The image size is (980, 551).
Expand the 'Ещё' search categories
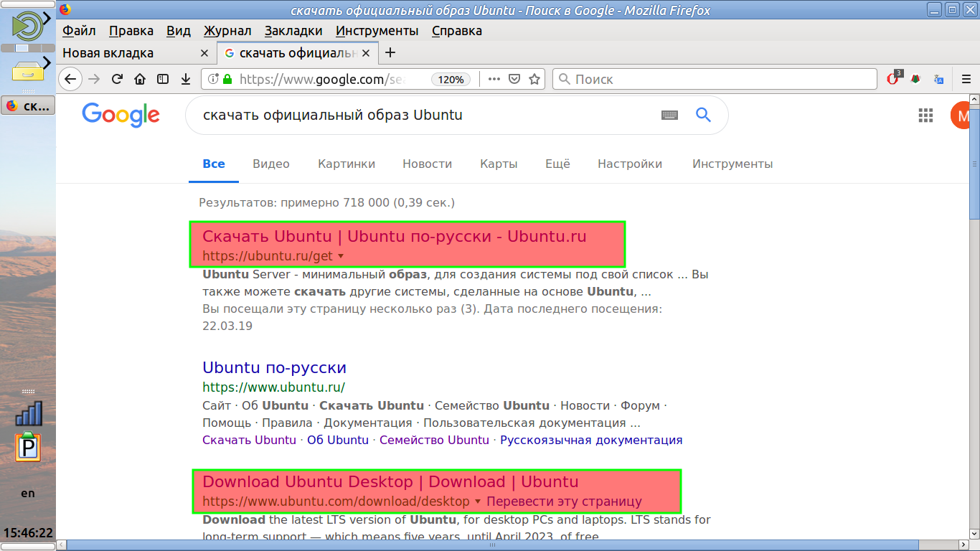[557, 164]
